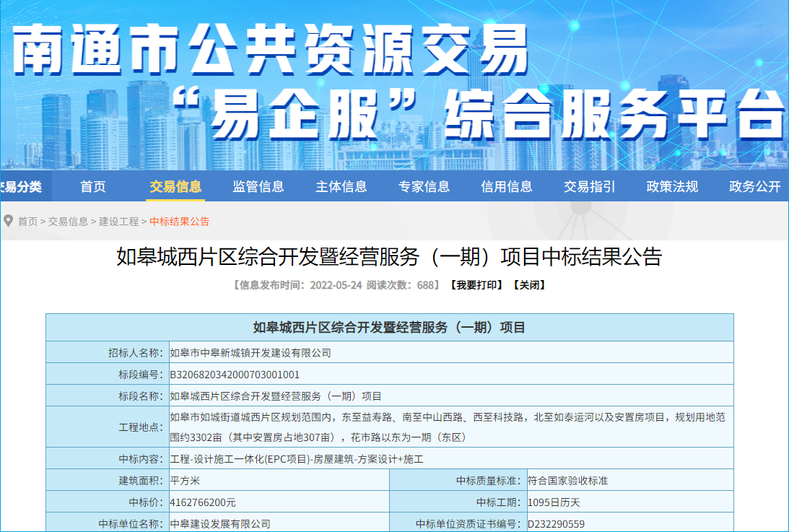
Task: Click the location pin icon in breadcrumb
Action: (x=8, y=221)
